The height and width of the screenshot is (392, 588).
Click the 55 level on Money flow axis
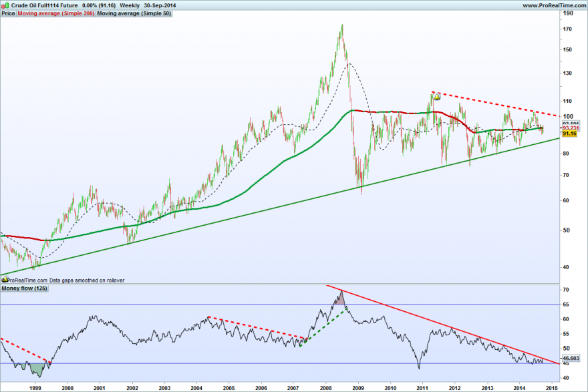(x=566, y=334)
